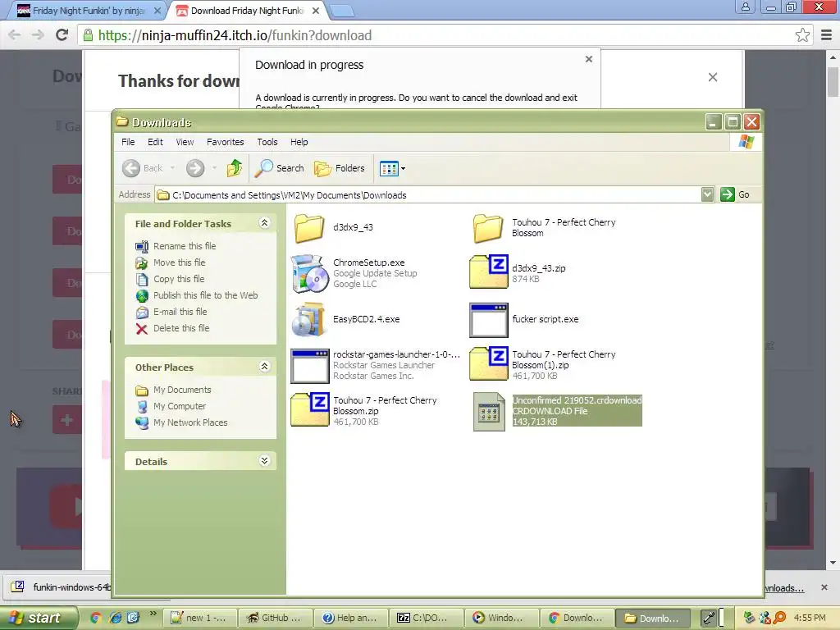Open the d3dx9_43 folder icon
Image resolution: width=840 pixels, height=630 pixels.
[x=309, y=228]
